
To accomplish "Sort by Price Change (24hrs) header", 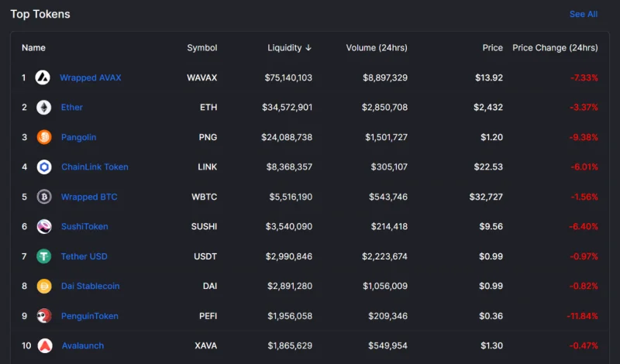I will coord(555,48).
